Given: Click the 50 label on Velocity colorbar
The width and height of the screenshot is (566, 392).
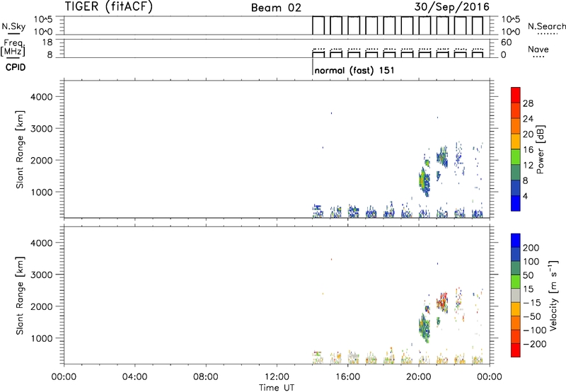Looking at the screenshot, I should point(528,275).
